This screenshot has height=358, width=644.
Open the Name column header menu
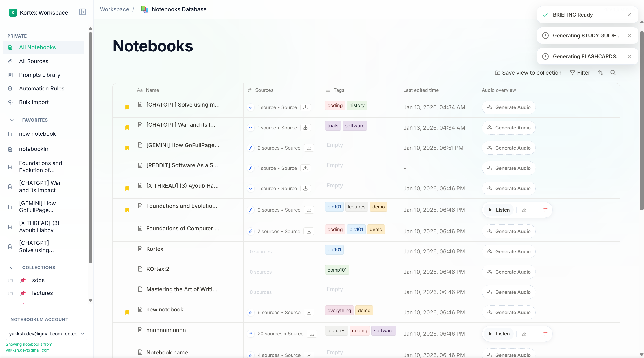[x=189, y=90]
